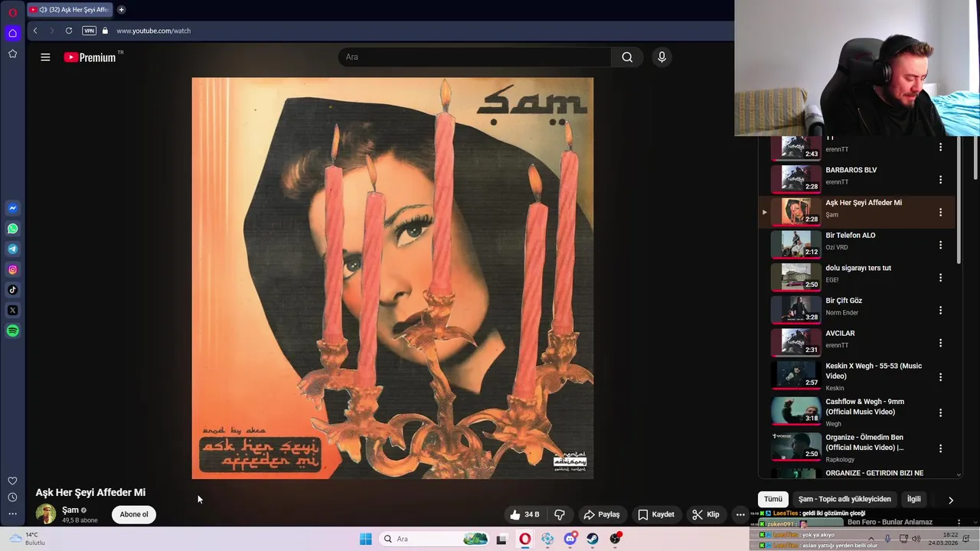Open Telegram in the Opera sidebar
980x551 pixels.
point(12,249)
